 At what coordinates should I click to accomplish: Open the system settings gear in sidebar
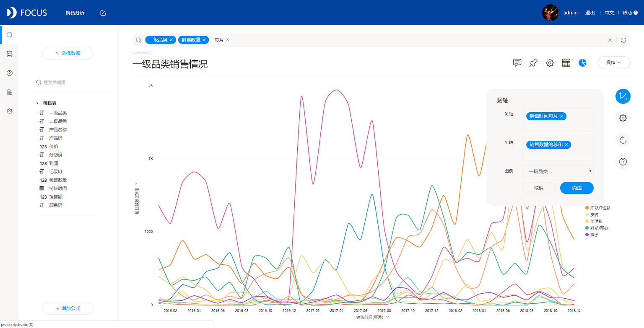(9, 111)
